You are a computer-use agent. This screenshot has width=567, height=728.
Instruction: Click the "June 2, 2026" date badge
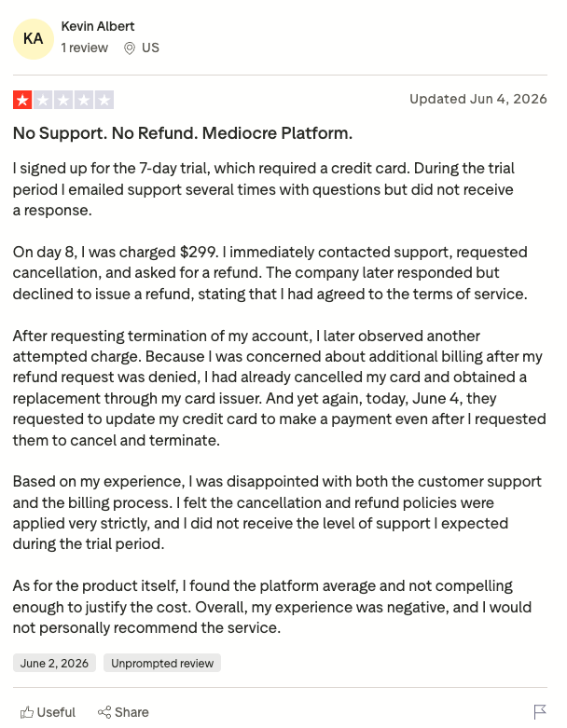point(54,663)
